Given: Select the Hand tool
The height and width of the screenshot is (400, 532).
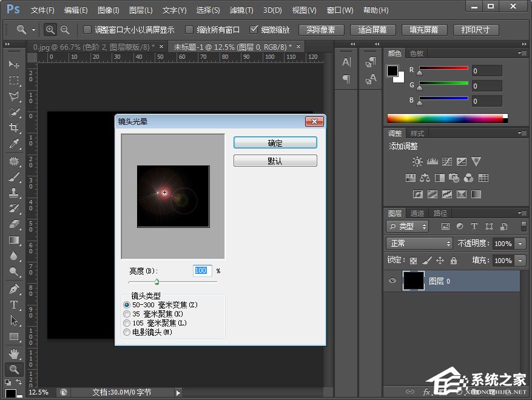Looking at the screenshot, I should (13, 353).
